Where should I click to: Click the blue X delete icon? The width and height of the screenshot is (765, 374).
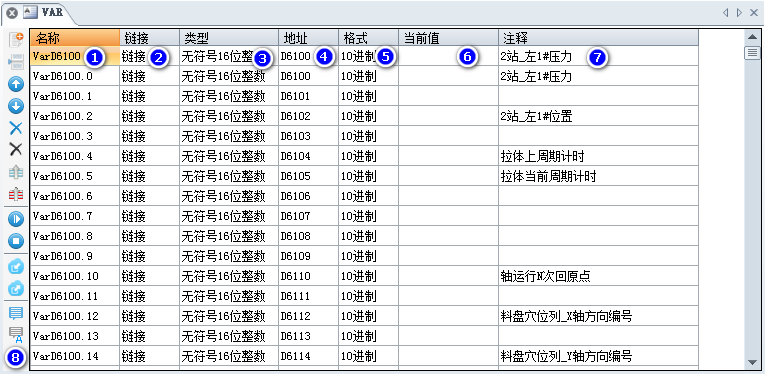coord(16,128)
